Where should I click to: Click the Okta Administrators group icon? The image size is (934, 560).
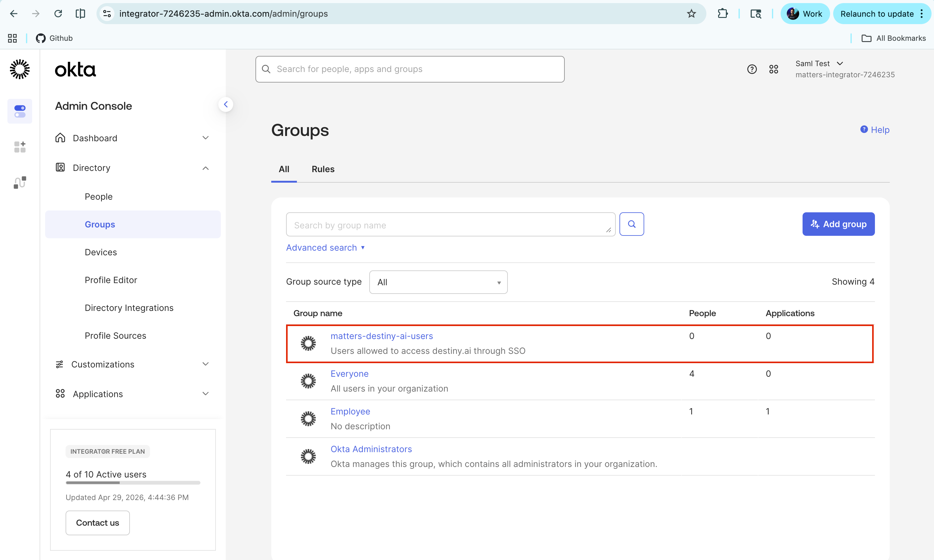tap(308, 456)
